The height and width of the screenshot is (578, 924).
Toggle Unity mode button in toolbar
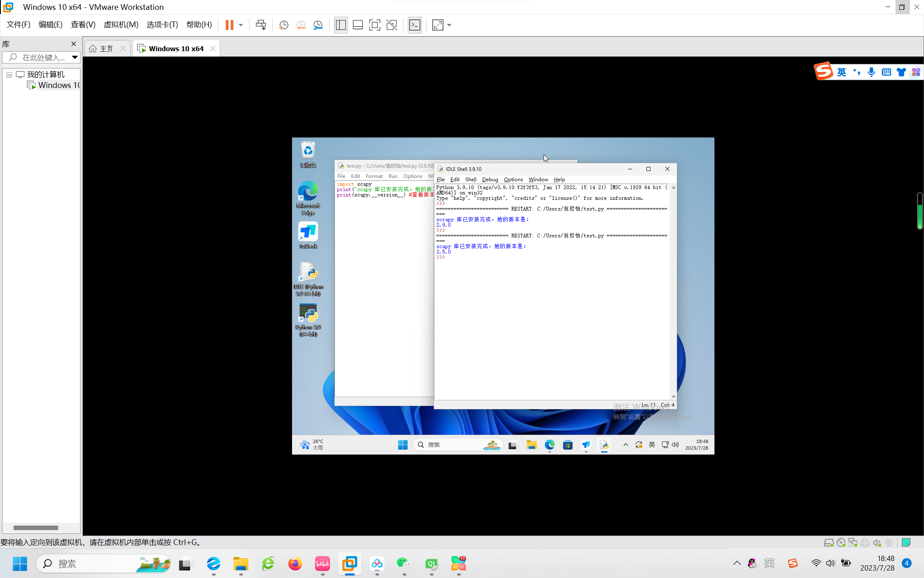click(391, 25)
